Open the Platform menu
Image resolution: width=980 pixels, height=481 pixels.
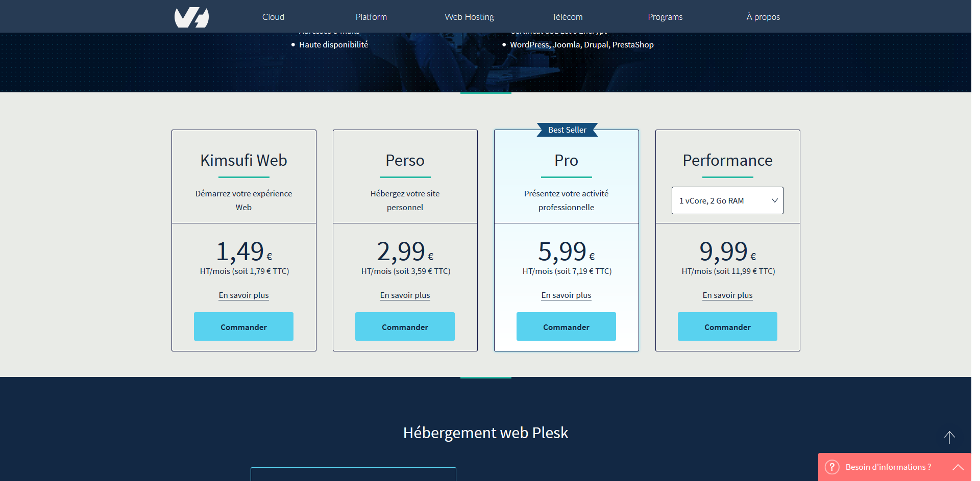(371, 17)
